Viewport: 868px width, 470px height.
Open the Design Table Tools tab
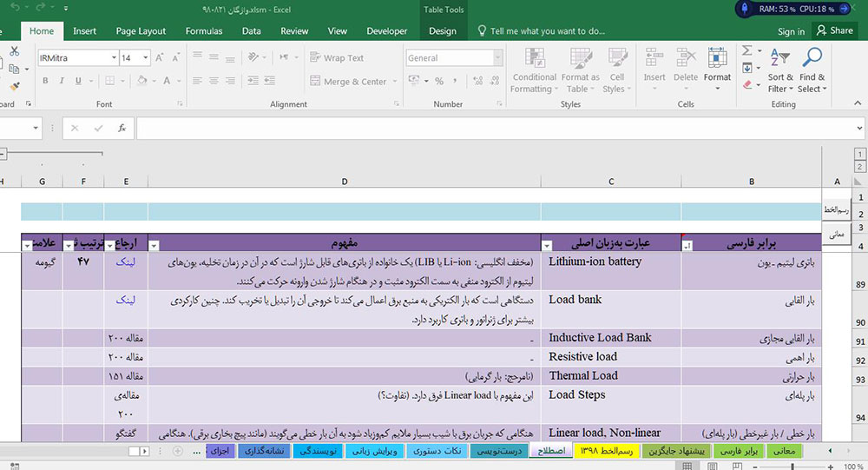(x=443, y=31)
